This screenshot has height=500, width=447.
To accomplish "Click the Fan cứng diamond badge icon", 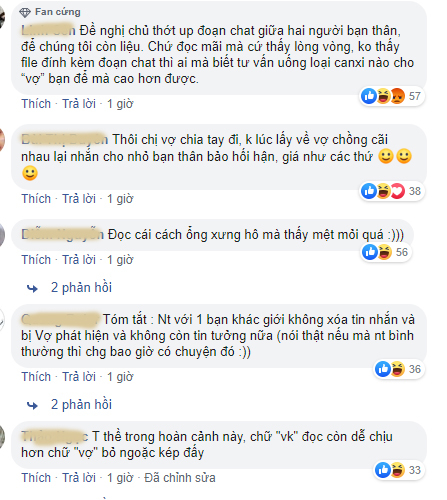I will (x=25, y=12).
